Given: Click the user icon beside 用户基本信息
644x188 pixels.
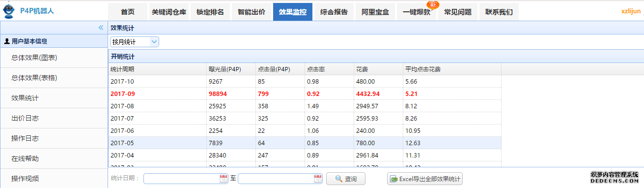Looking at the screenshot, I should [x=7, y=41].
